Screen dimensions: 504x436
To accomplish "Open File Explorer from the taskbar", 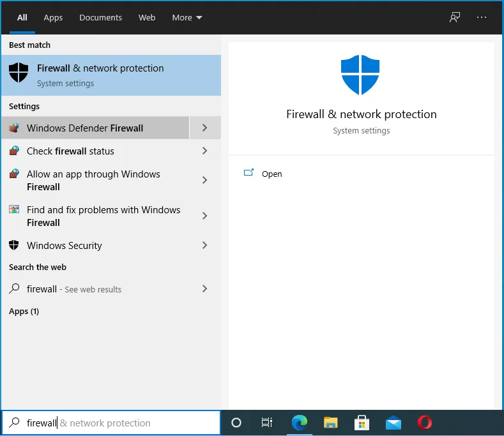I will pos(330,423).
